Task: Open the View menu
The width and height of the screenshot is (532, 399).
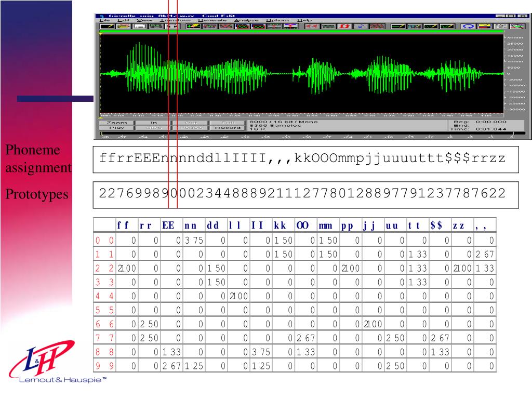Action: (x=144, y=20)
